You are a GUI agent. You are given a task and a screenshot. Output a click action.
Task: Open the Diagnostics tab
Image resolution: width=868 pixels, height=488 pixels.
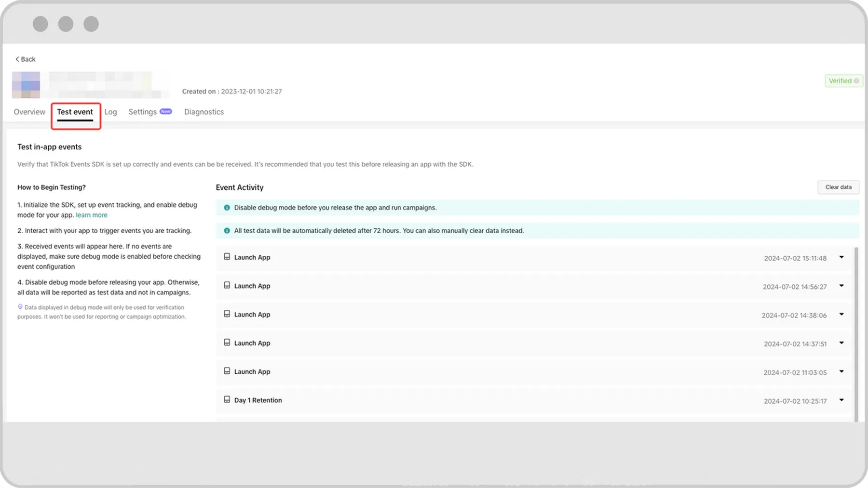coord(204,112)
